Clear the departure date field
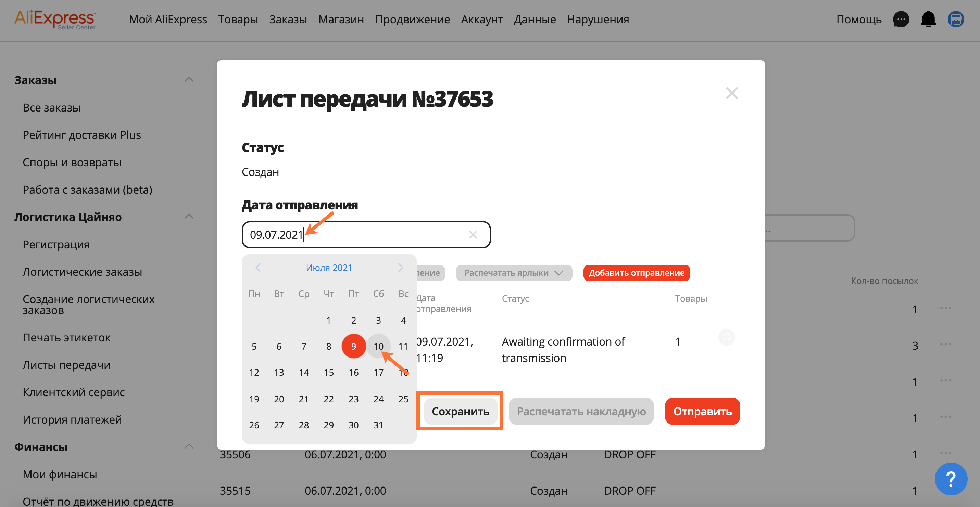Viewport: 980px width, 507px height. point(473,235)
